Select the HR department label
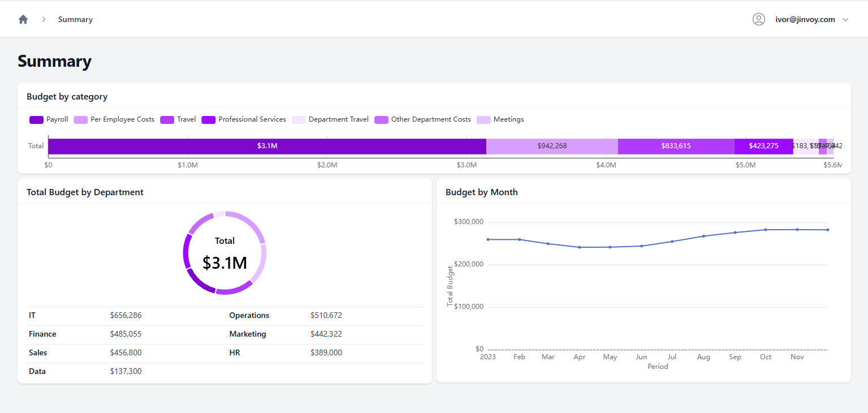This screenshot has height=413, width=868. (x=235, y=352)
